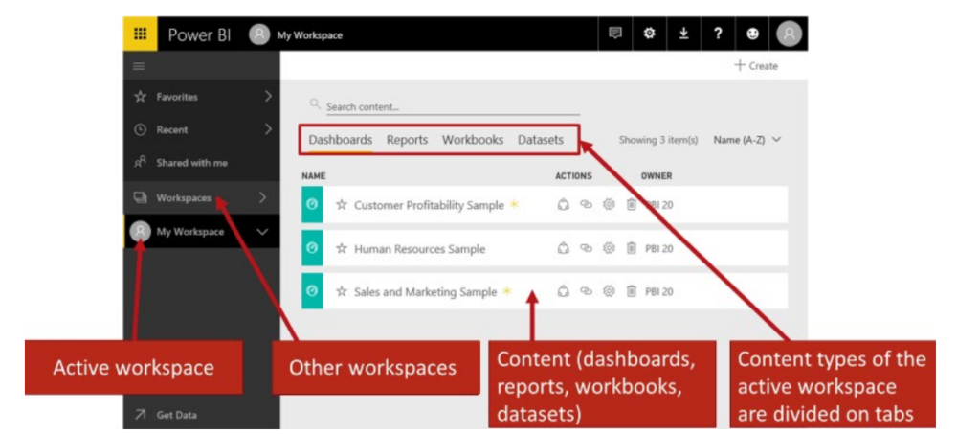
Task: Open the Human Resources Sample dashboard link
Action: click(419, 249)
